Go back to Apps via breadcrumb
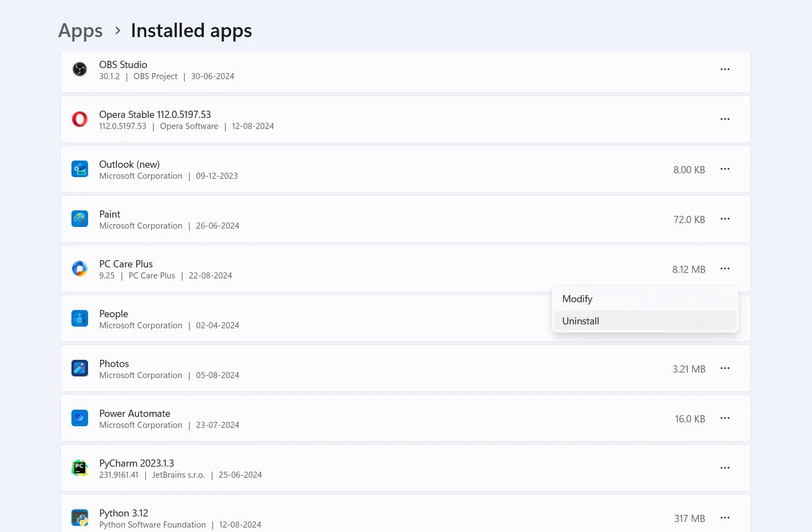Screen dimensions: 812x532 click(x=80, y=30)
